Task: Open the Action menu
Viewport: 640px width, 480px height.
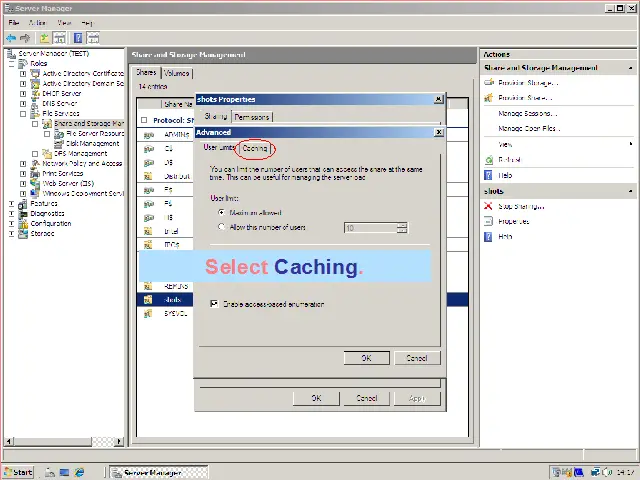Action: pos(37,22)
